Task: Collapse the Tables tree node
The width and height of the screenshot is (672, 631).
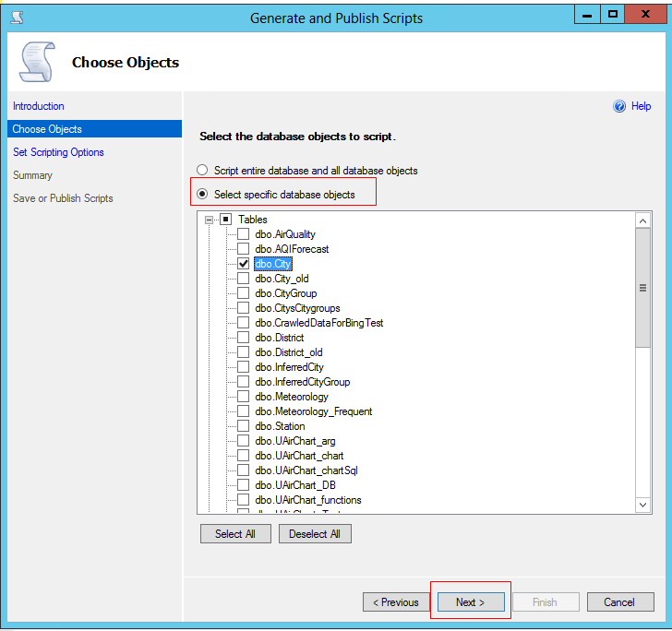Action: pyautogui.click(x=210, y=220)
